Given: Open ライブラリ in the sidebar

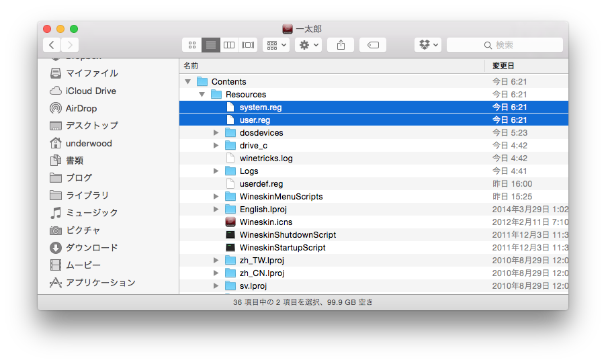Looking at the screenshot, I should point(79,195).
